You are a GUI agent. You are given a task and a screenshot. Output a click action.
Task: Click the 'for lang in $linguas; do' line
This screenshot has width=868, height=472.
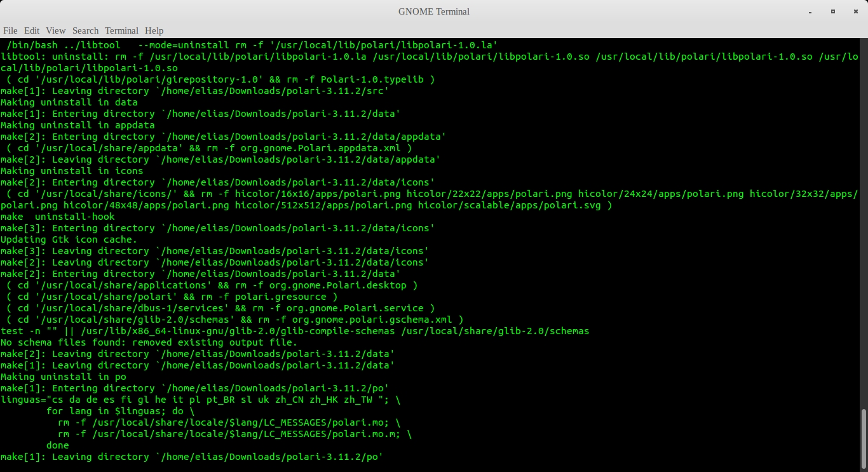(120, 411)
